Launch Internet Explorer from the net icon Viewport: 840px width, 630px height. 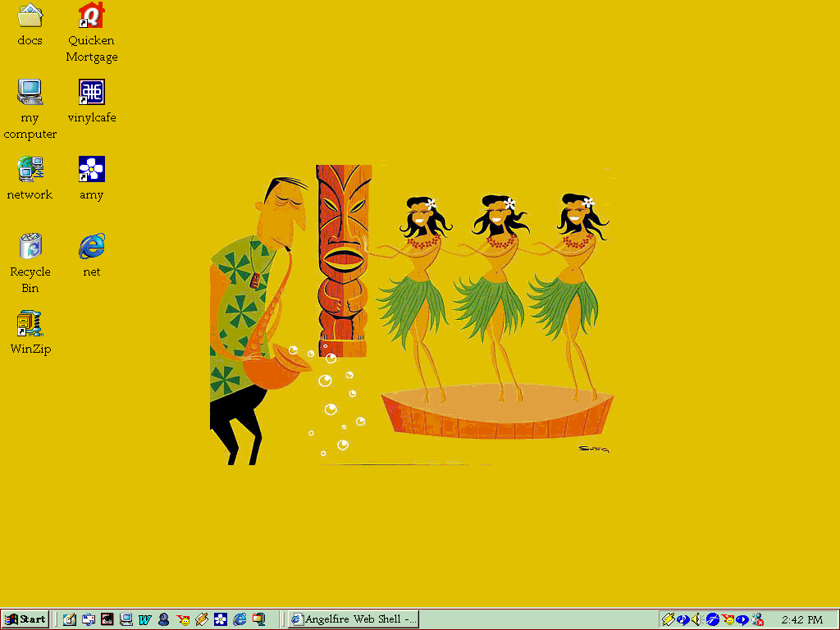point(92,245)
